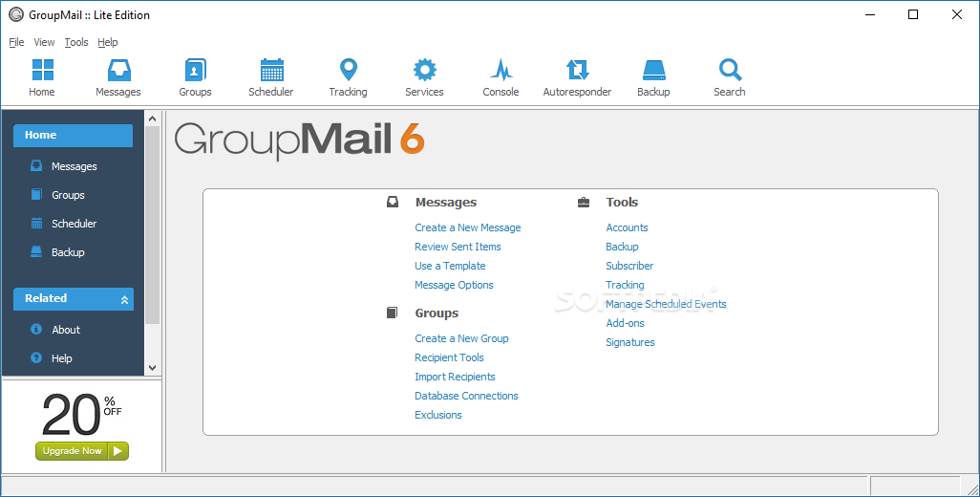The image size is (980, 497).
Task: Click the Upgrade Now button
Action: pos(82,451)
